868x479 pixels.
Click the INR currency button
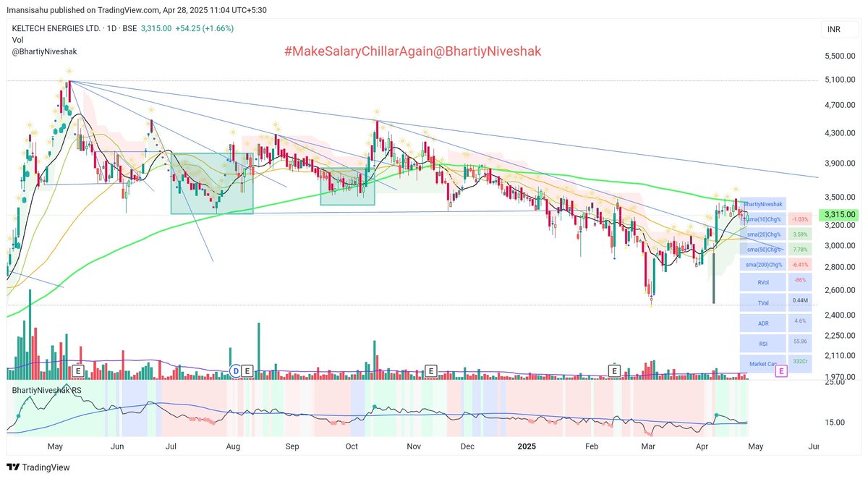(x=839, y=30)
